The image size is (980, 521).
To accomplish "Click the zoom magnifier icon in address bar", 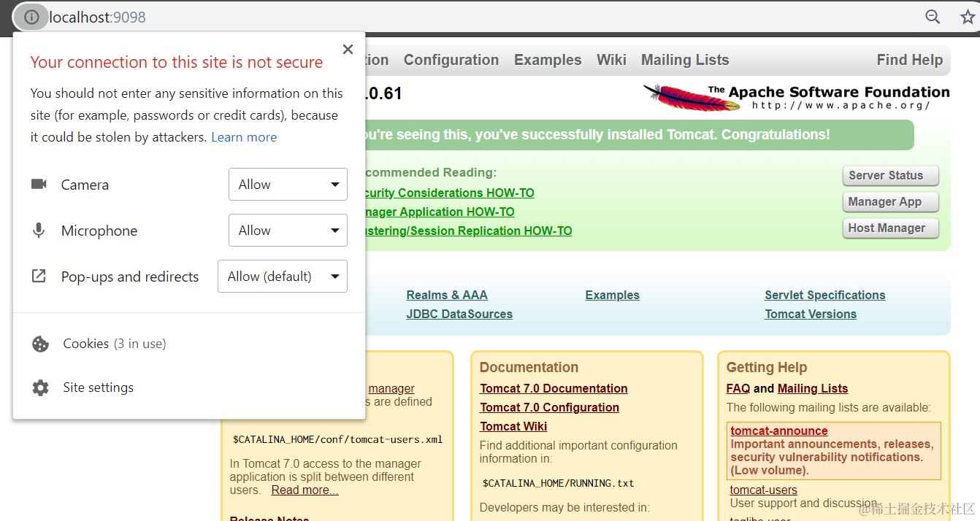I will (933, 17).
